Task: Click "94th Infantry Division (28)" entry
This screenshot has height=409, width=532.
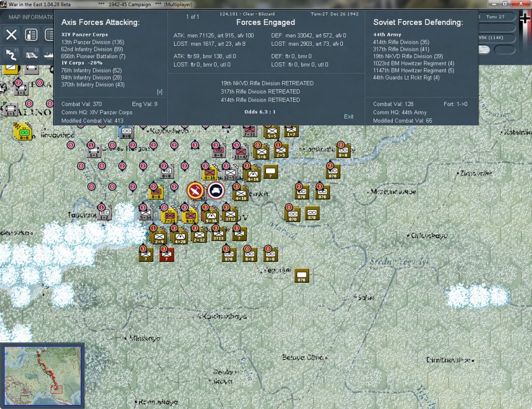Action: (91, 78)
